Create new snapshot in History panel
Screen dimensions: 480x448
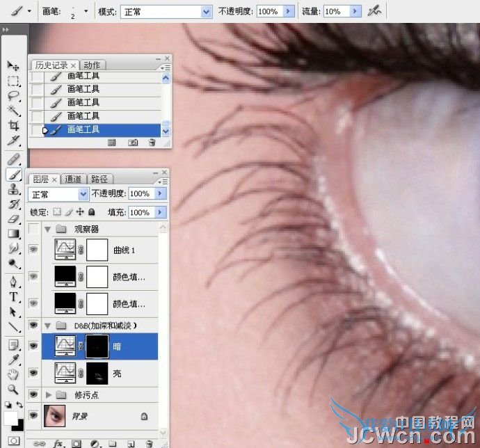pyautogui.click(x=133, y=143)
